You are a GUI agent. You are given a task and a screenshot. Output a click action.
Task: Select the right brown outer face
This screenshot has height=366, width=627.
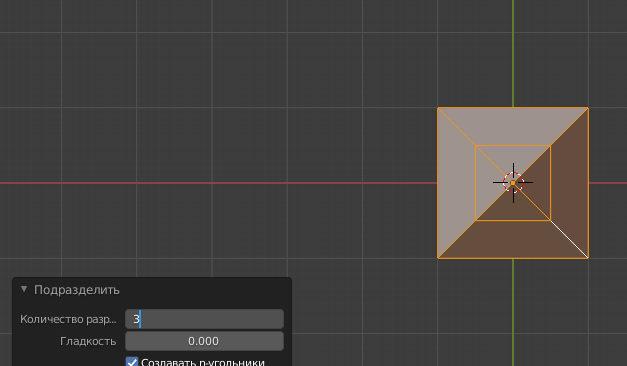point(569,183)
